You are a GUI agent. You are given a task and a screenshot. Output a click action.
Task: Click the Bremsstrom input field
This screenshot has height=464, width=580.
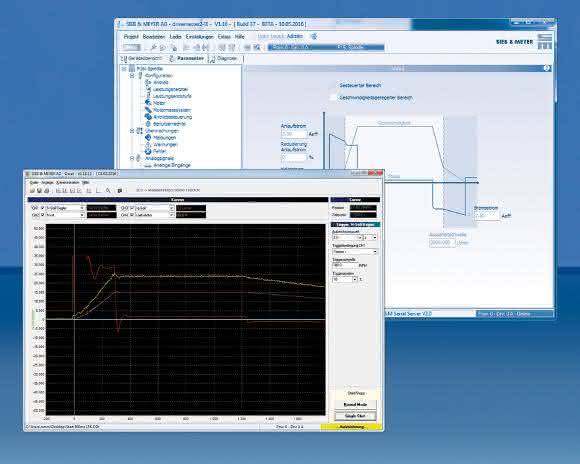(487, 215)
